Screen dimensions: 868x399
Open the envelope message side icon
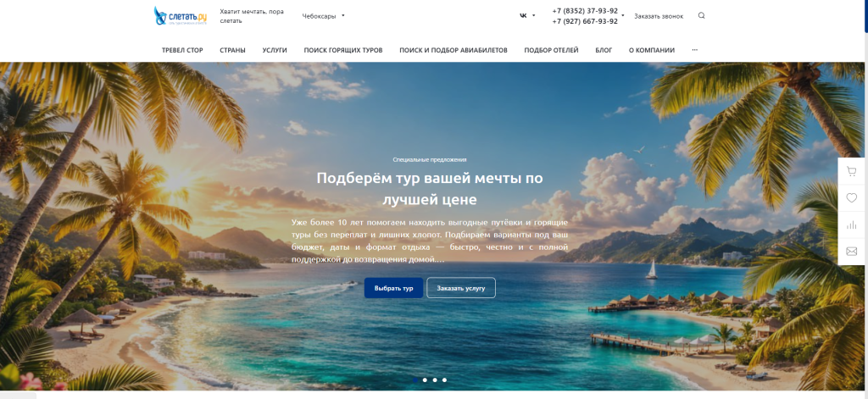(x=851, y=252)
